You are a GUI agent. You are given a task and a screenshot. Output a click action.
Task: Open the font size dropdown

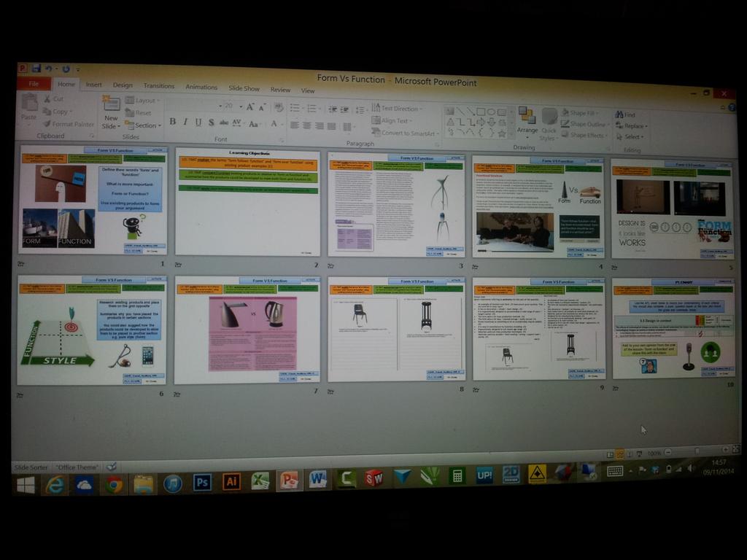click(241, 106)
